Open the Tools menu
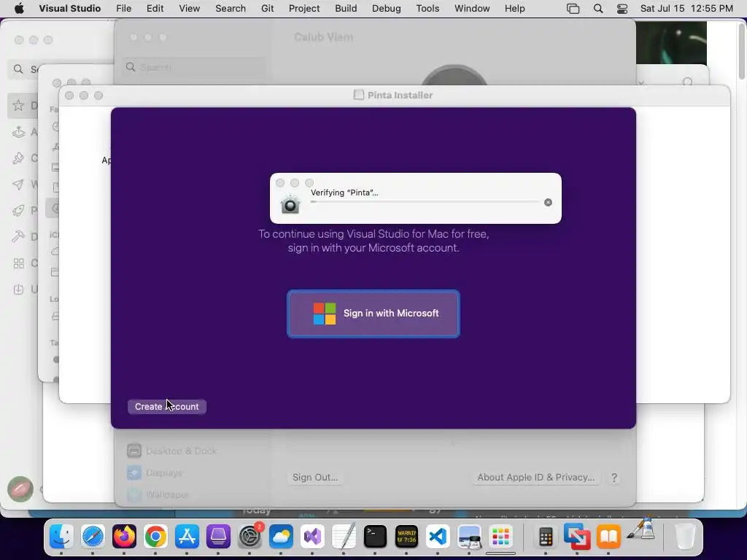 (427, 9)
